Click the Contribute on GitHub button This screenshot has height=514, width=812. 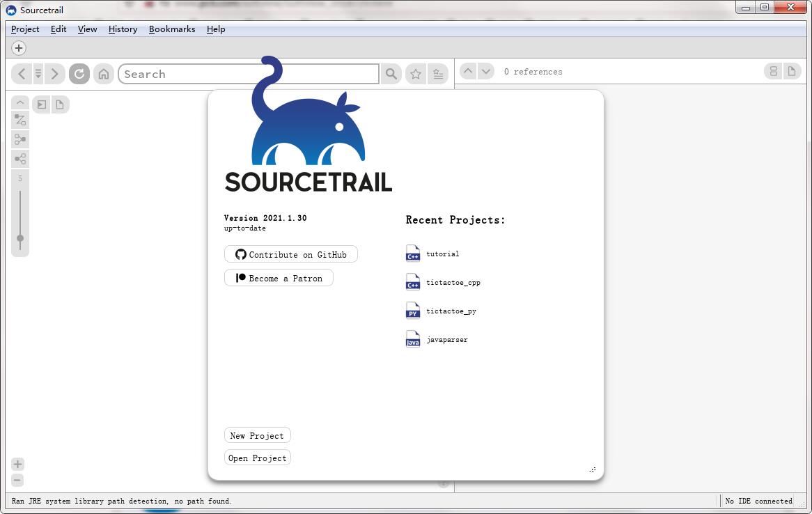coord(290,254)
